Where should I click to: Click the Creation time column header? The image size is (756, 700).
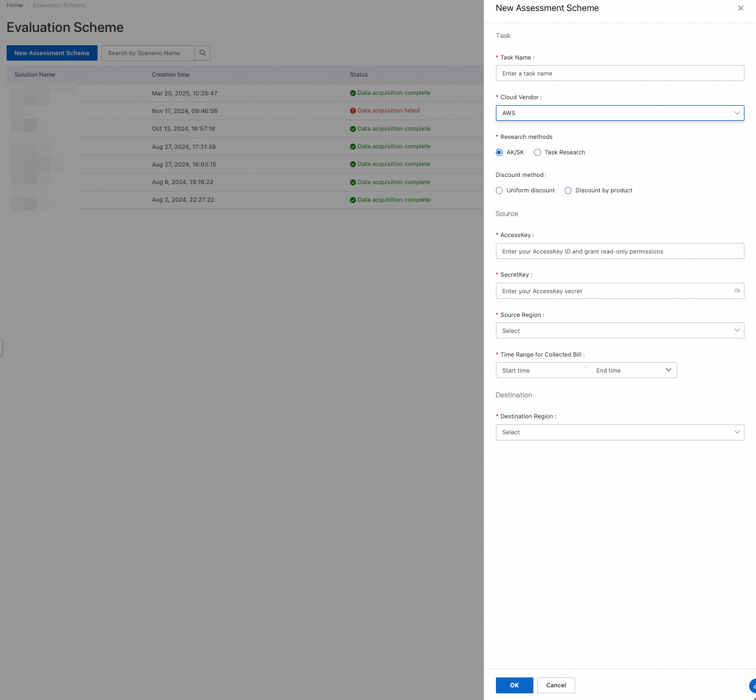click(x=171, y=75)
